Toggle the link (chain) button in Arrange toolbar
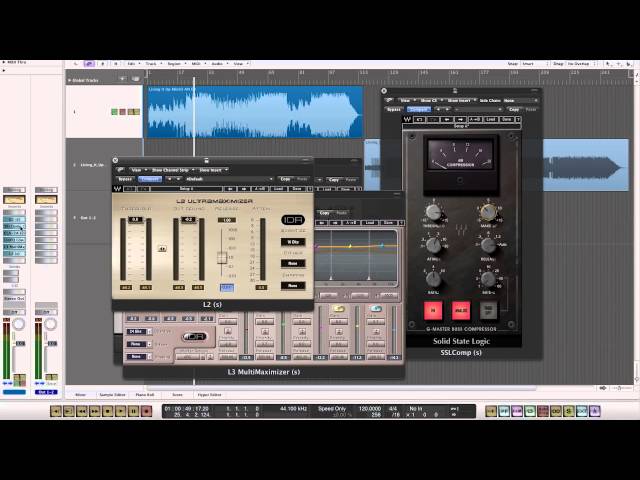This screenshot has height=480, width=640. [x=89, y=64]
